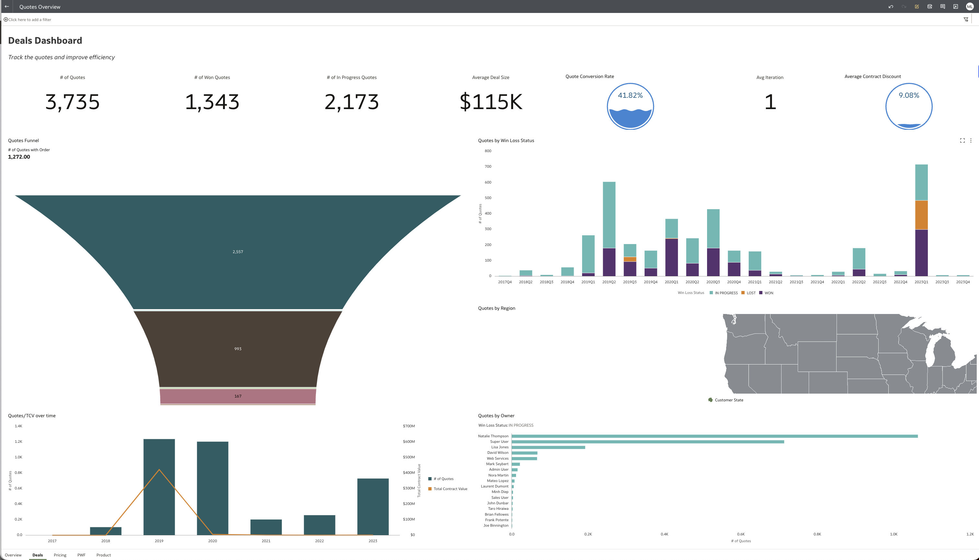
Task: Click the Total Contract Value legend swatch
Action: click(430, 489)
